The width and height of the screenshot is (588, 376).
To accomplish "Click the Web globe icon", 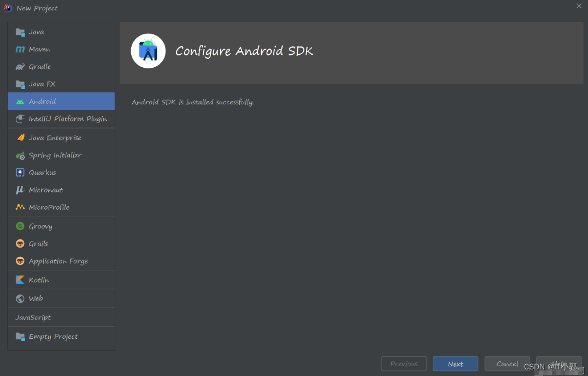I will click(20, 299).
